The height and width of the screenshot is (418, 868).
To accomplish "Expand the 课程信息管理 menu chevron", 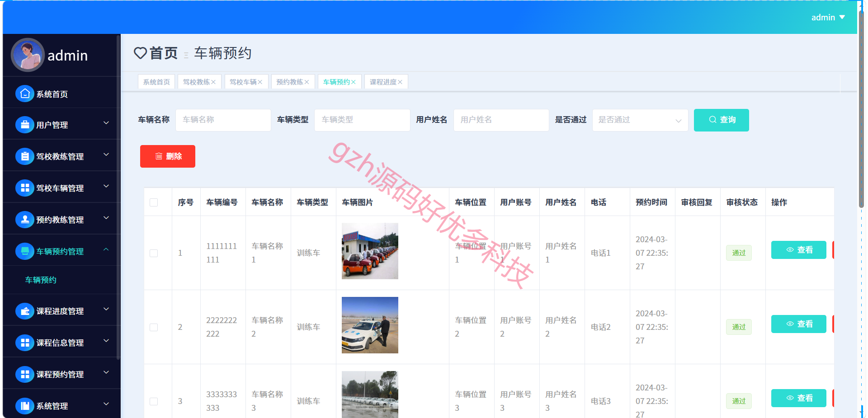I will tap(106, 341).
